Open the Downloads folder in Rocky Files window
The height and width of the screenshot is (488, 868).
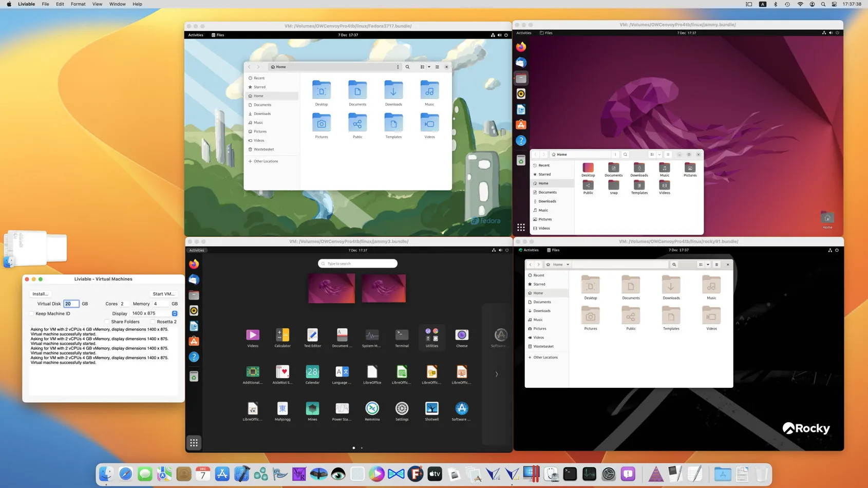pyautogui.click(x=671, y=285)
